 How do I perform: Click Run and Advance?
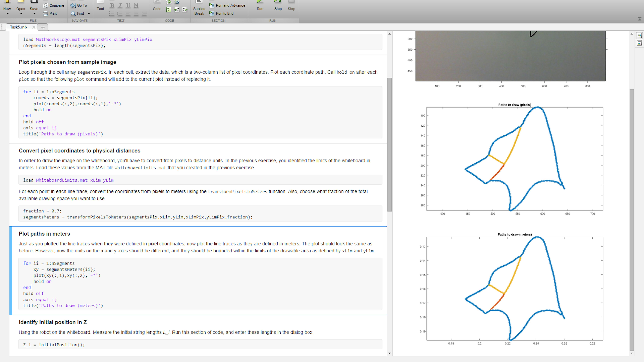[227, 5]
